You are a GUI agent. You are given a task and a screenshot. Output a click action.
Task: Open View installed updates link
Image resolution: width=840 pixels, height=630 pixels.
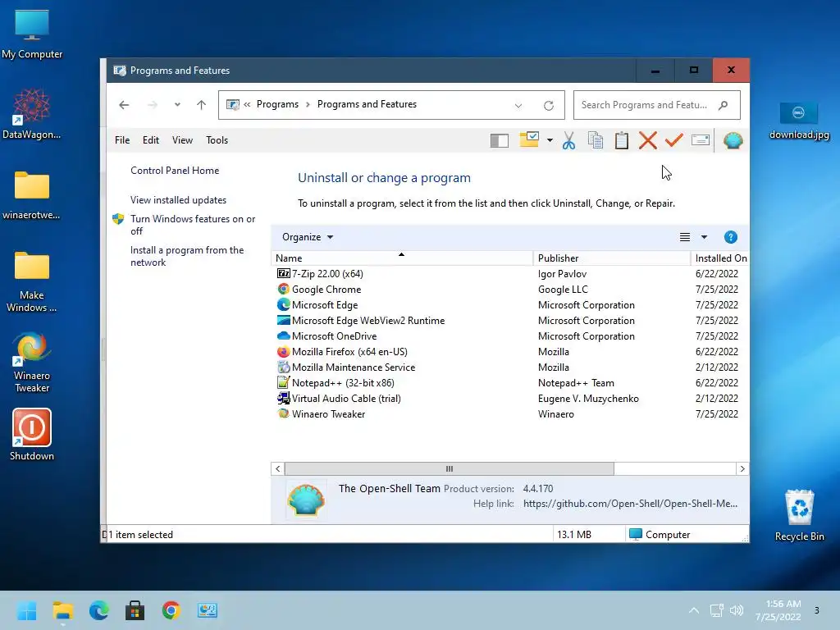[178, 200]
